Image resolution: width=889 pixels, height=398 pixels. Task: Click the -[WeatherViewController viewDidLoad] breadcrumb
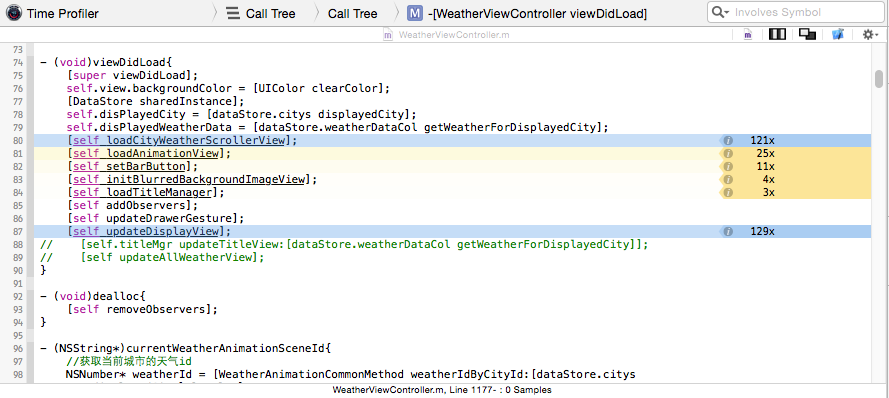click(x=537, y=13)
